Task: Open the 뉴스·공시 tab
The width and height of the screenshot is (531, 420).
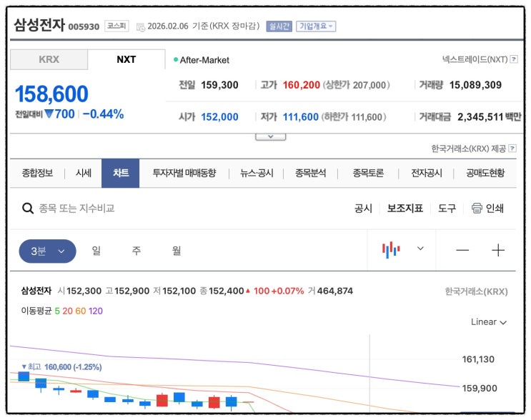Action: pyautogui.click(x=257, y=173)
